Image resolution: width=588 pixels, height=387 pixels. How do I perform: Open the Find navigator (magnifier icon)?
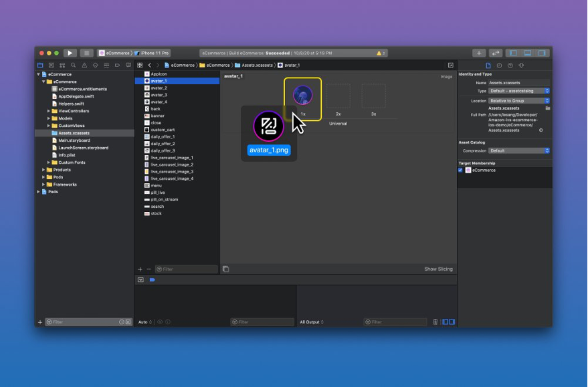(x=73, y=65)
